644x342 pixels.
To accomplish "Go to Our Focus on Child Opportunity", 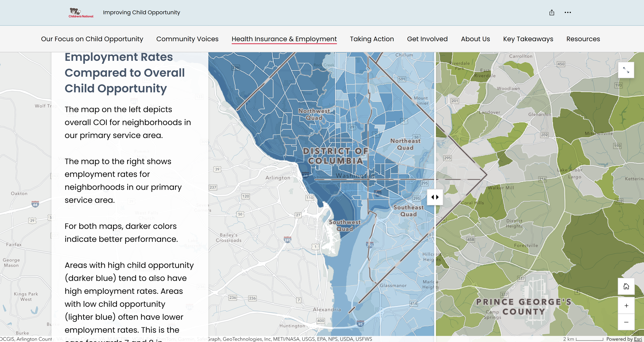I will click(x=92, y=39).
